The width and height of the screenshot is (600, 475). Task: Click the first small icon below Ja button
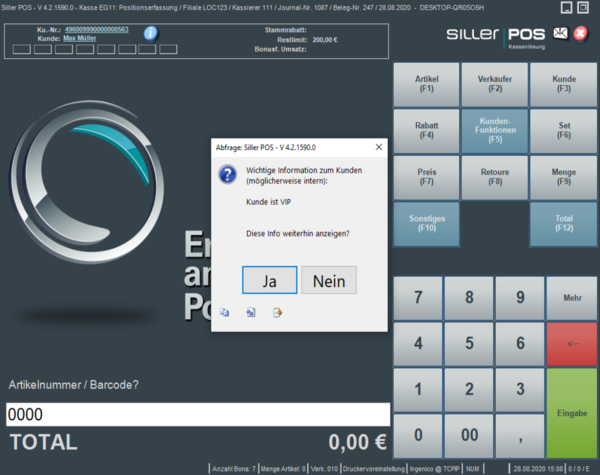[x=225, y=312]
